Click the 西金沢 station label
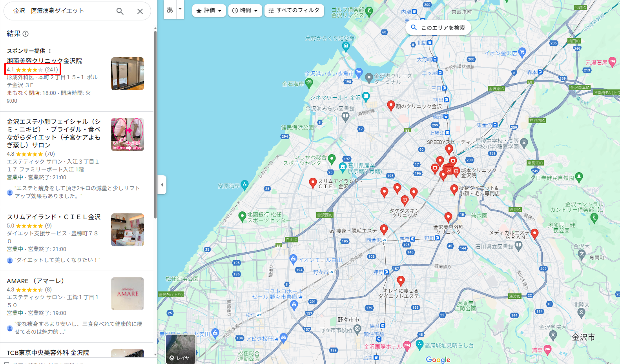This screenshot has width=620, height=364. (x=374, y=240)
